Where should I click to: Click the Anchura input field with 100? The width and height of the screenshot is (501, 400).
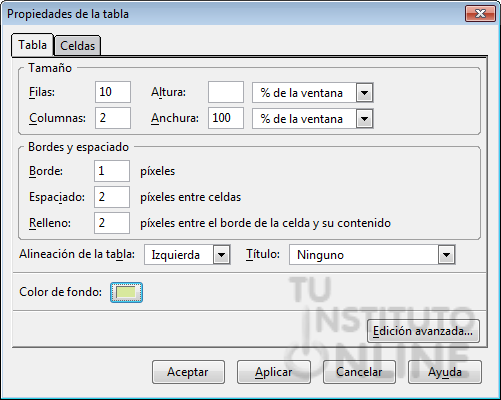pyautogui.click(x=226, y=118)
